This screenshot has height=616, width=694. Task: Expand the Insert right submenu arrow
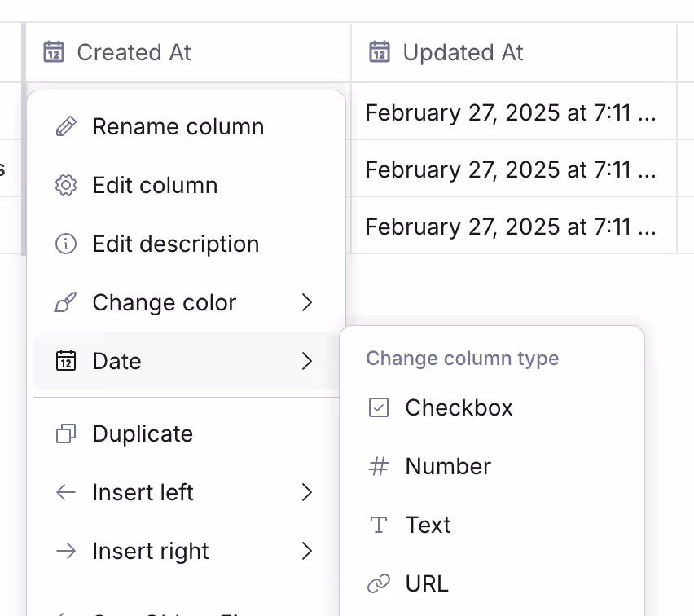307,551
